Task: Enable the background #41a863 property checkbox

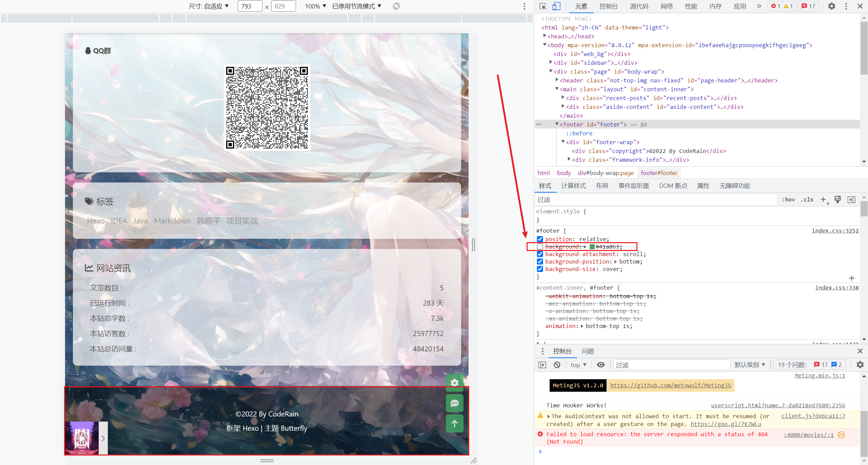Action: click(x=540, y=247)
